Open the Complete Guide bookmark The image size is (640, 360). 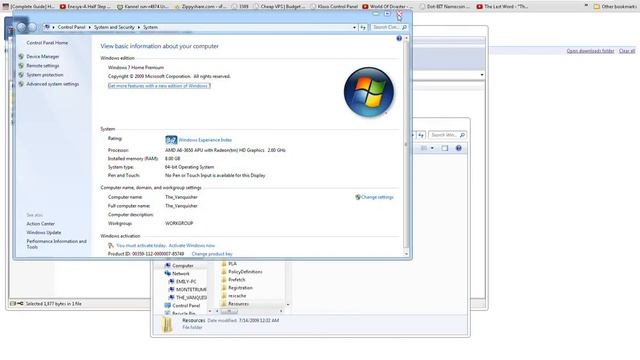click(29, 7)
